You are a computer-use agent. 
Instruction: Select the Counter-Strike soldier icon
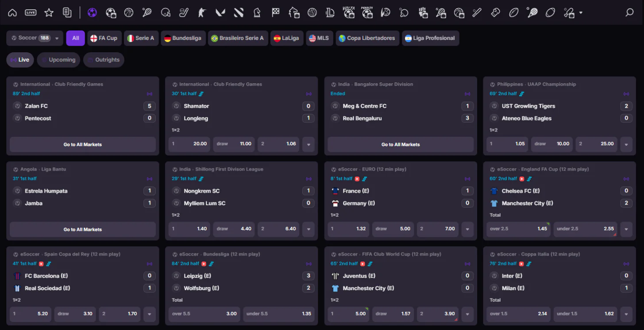coord(202,13)
